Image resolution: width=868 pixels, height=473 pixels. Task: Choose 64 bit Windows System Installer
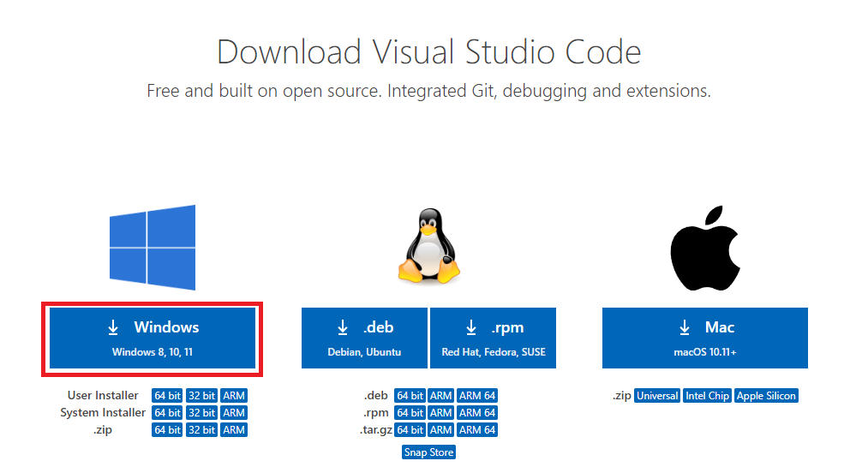coord(167,413)
